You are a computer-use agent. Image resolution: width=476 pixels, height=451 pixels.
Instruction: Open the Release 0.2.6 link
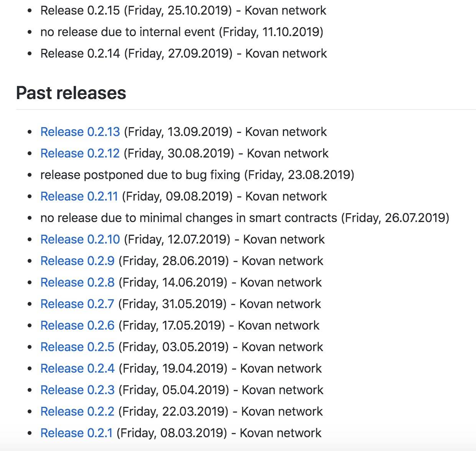pos(78,325)
